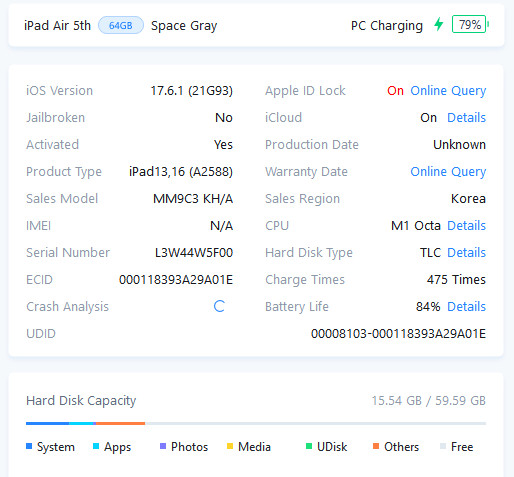Viewport: 514px width, 477px height.
Task: Click the 84% battery life value
Action: 428,307
